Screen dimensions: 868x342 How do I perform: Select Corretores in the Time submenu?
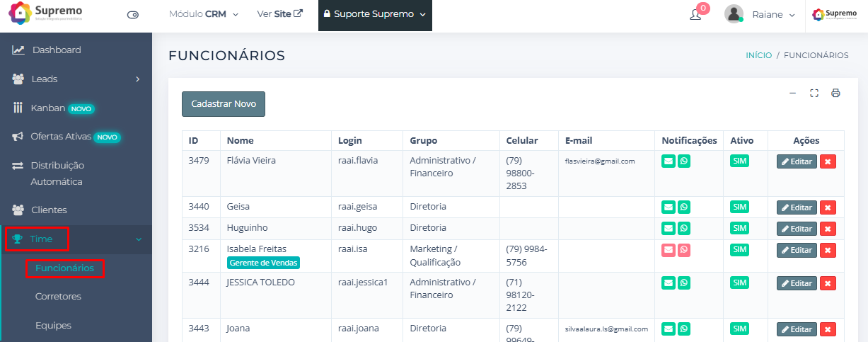click(x=58, y=297)
